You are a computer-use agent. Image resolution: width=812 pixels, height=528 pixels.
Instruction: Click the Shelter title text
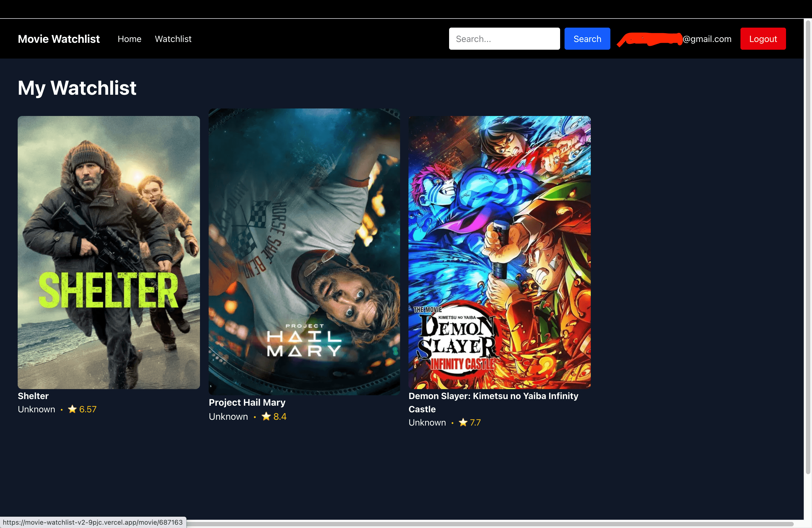(33, 396)
